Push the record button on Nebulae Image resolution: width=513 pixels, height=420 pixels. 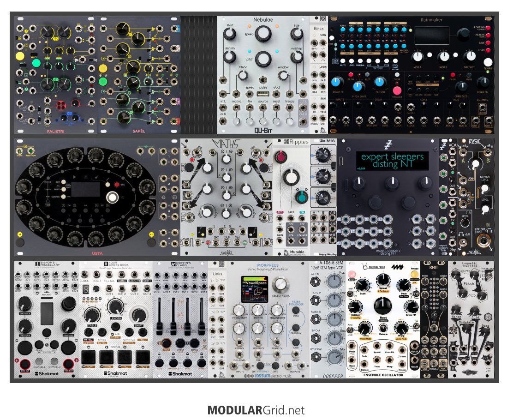[236, 121]
